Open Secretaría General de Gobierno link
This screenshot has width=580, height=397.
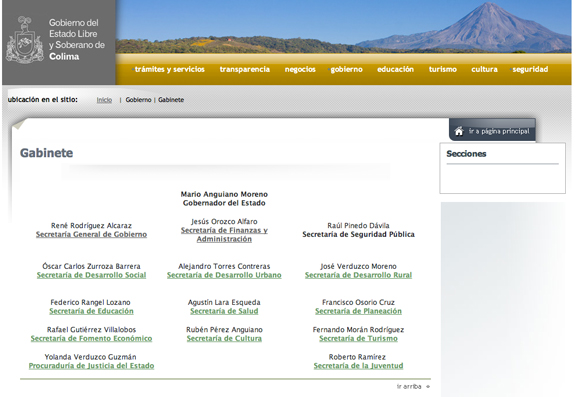[x=91, y=235]
